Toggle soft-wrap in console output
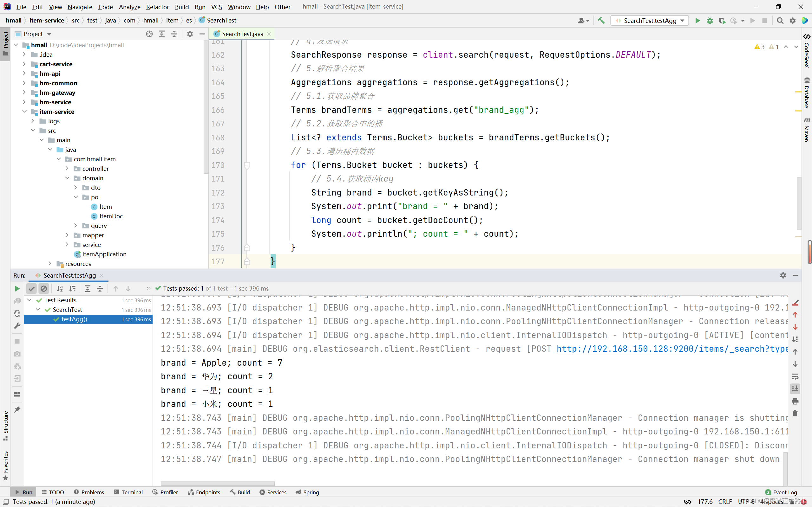Viewport: 812px width, 507px height. click(795, 376)
